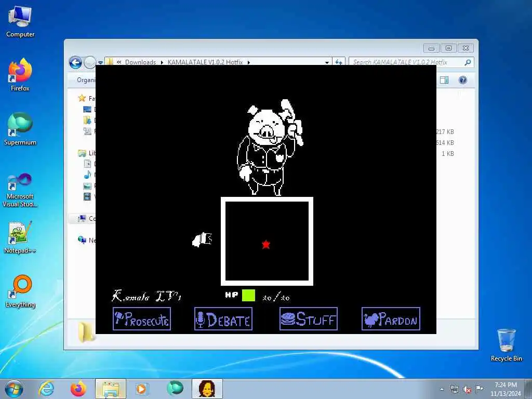The image size is (532, 399).
Task: Open recent pages dropdown in Explorer
Action: click(100, 63)
